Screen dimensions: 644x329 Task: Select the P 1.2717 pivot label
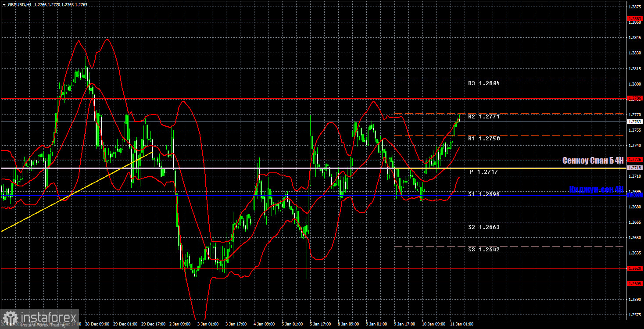[x=483, y=172]
